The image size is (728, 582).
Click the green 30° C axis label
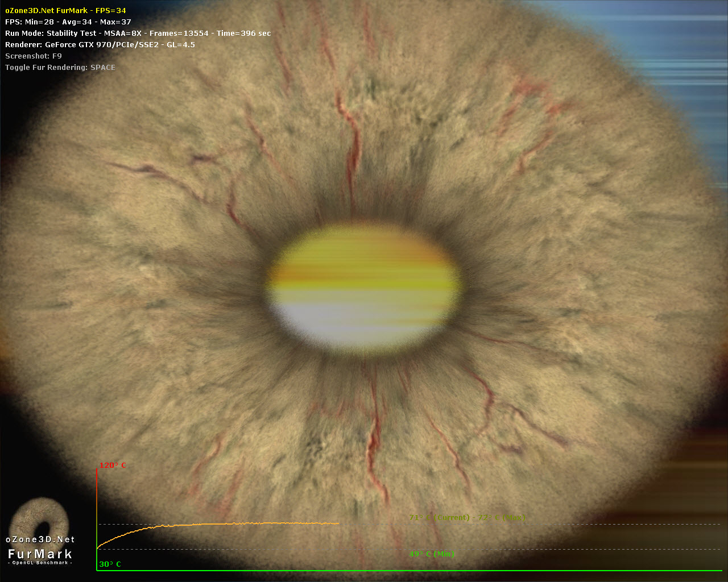pos(110,564)
